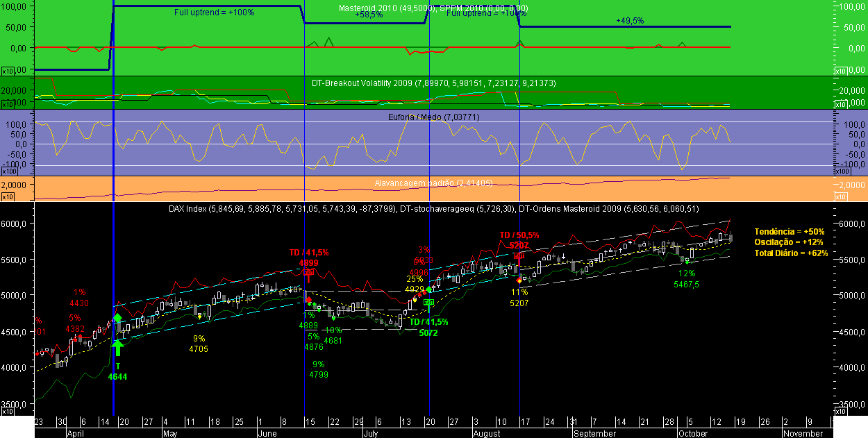Click the green 5072 price label
The width and height of the screenshot is (868, 438).
pos(428,333)
